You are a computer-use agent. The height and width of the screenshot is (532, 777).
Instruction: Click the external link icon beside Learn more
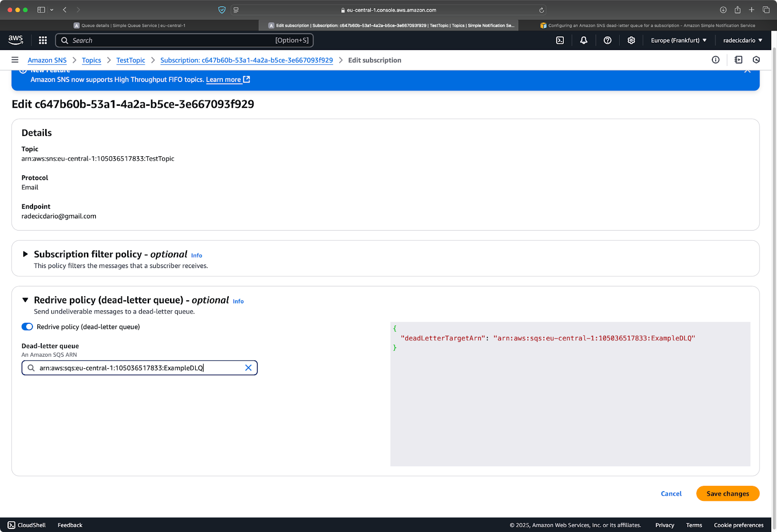click(247, 79)
